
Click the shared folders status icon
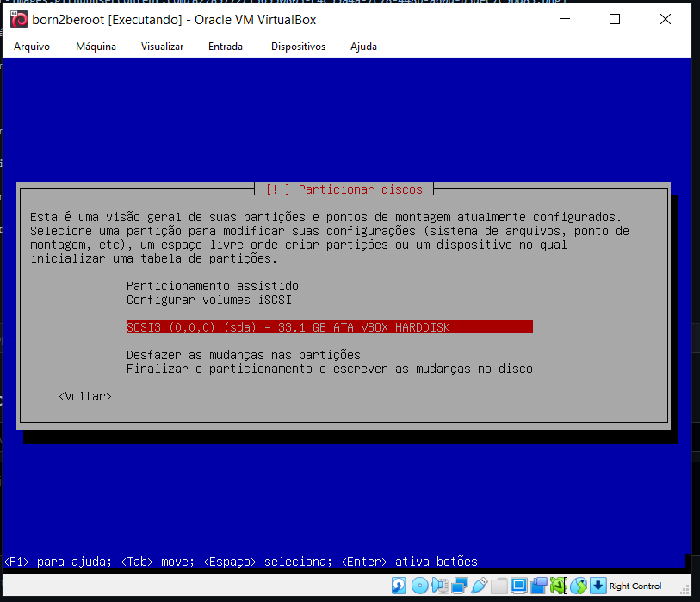[x=499, y=586]
